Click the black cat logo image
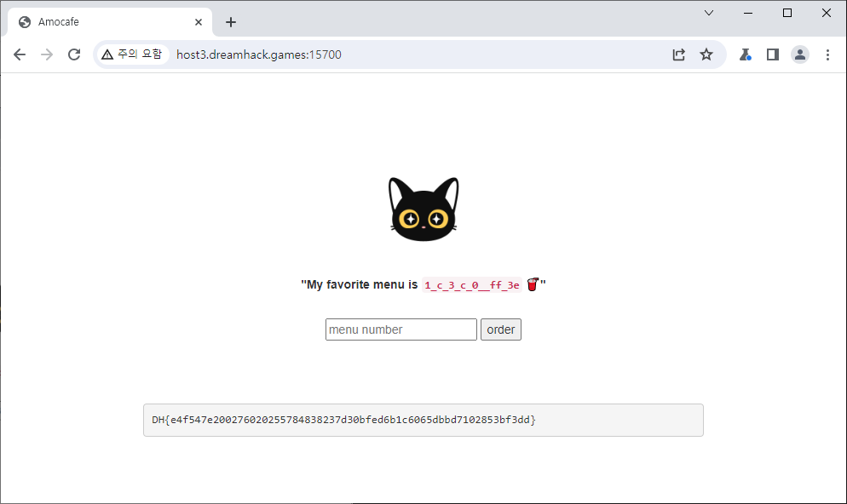This screenshot has width=847, height=504. pyautogui.click(x=423, y=209)
